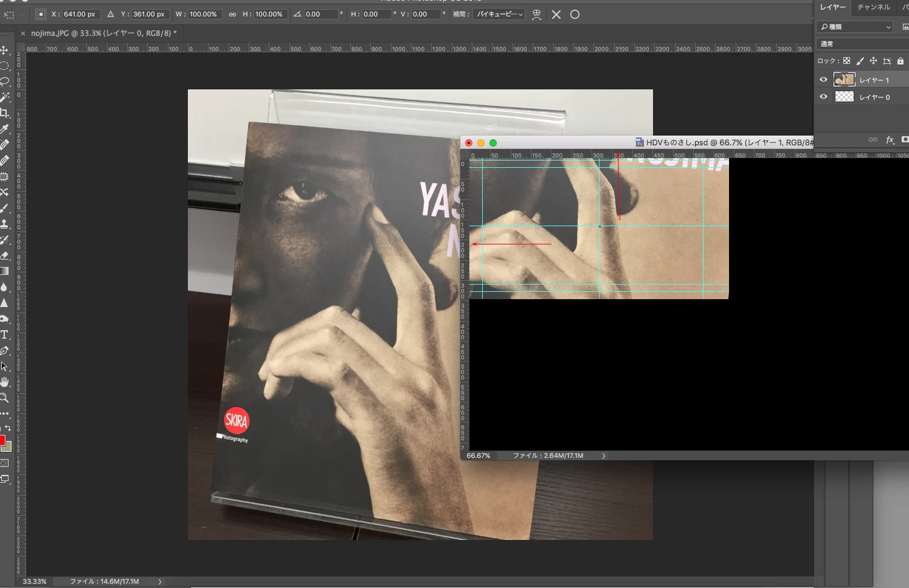
Task: Select the Magic Wand tool
Action: [x=4, y=97]
